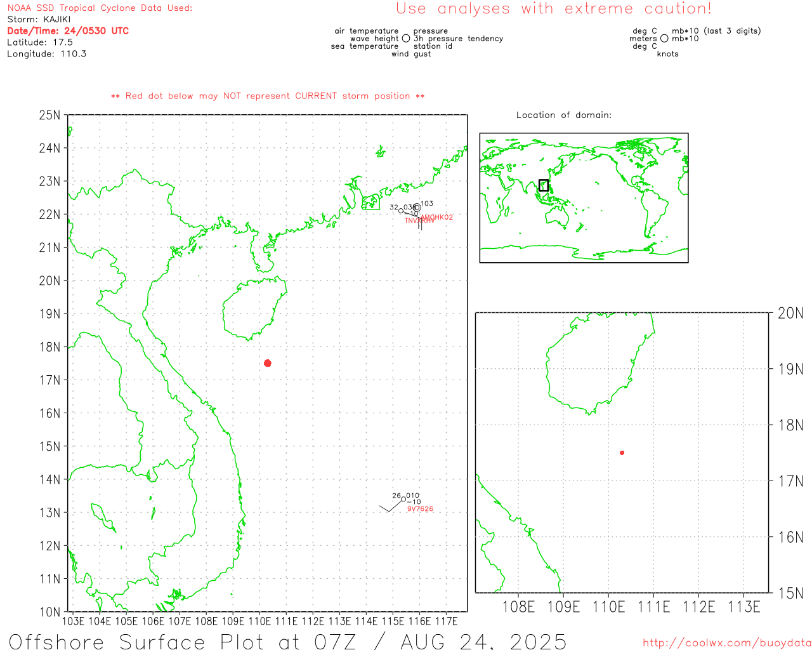The image size is (812, 650).
Task: Click the 'Storm: KAJIKI' text
Action: coord(39,20)
